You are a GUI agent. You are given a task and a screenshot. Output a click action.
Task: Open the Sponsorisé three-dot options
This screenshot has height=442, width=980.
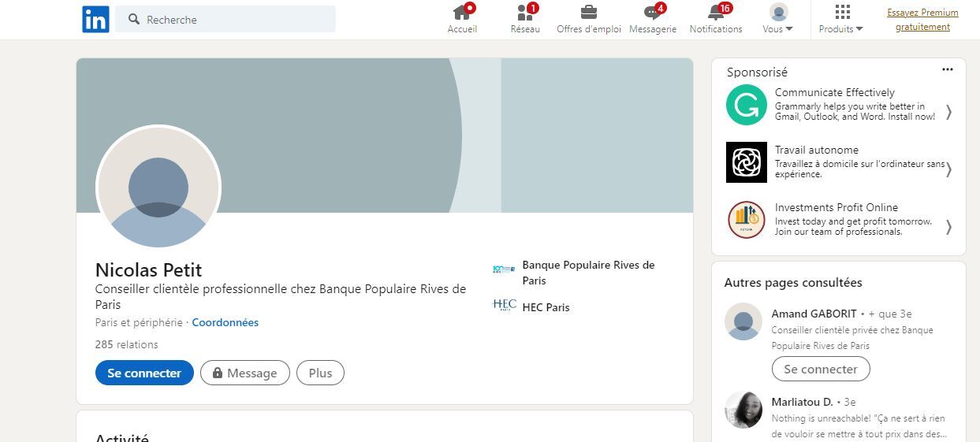pos(948,70)
